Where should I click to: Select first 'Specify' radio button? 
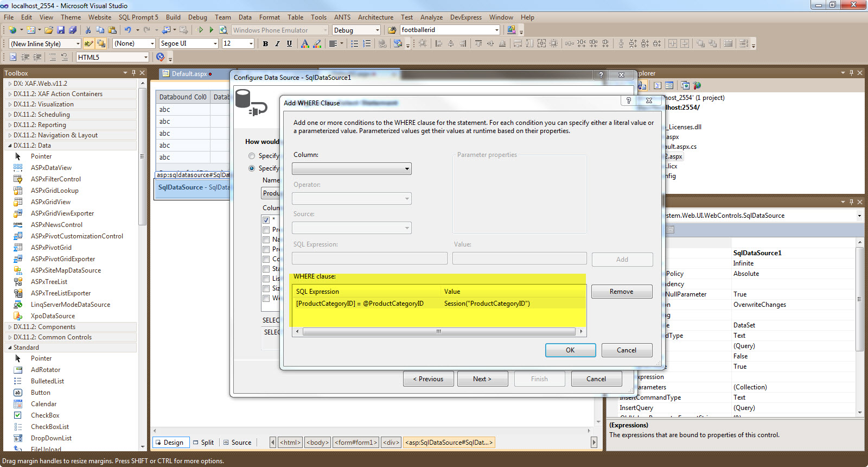(x=252, y=156)
